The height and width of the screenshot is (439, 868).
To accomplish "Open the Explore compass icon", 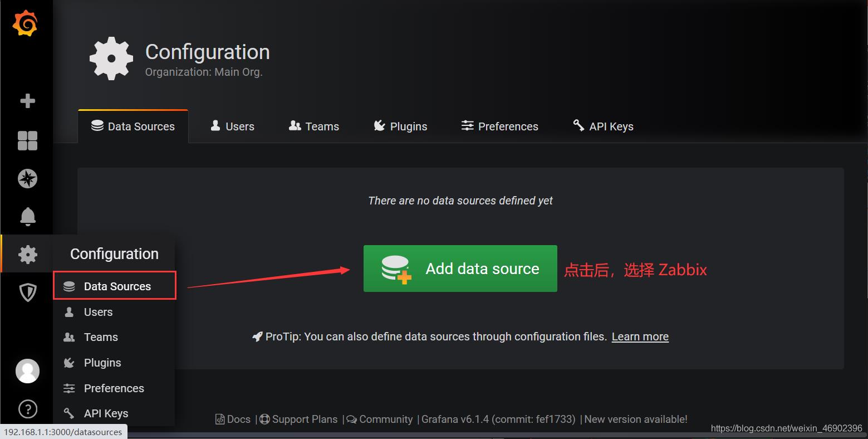I will click(27, 178).
